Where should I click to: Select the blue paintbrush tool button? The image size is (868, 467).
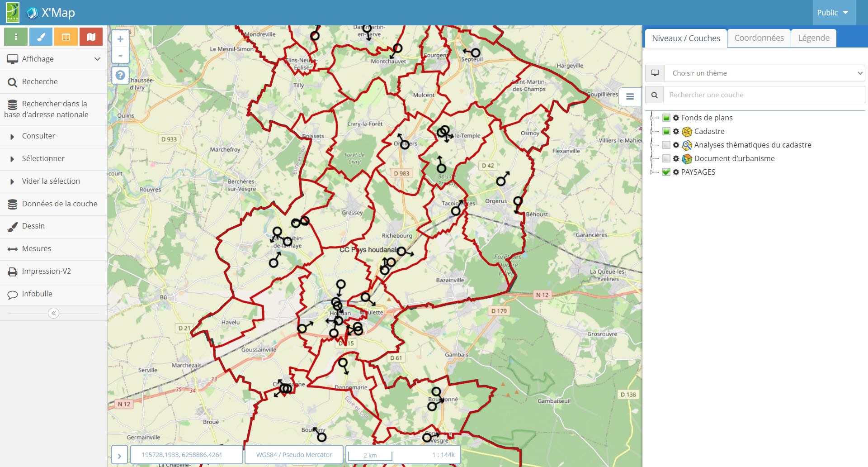click(x=41, y=37)
